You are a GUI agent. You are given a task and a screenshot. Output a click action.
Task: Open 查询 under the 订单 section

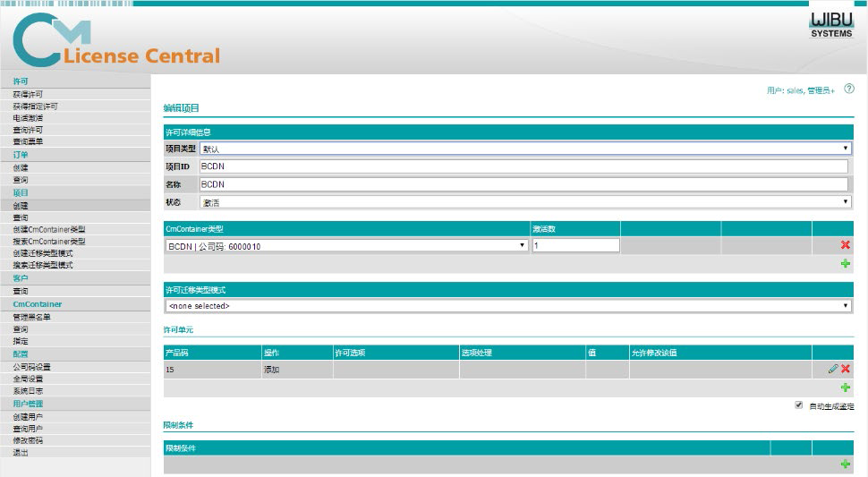21,180
